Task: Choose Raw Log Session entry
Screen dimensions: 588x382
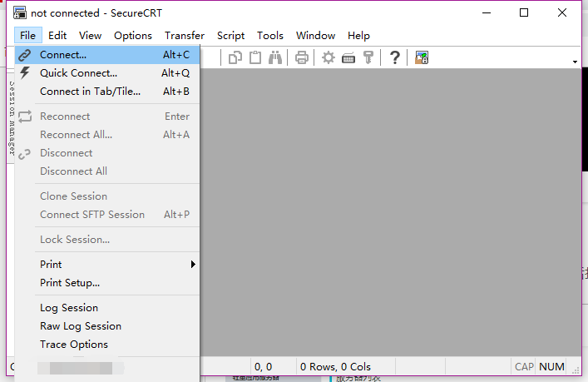Action: (107, 326)
